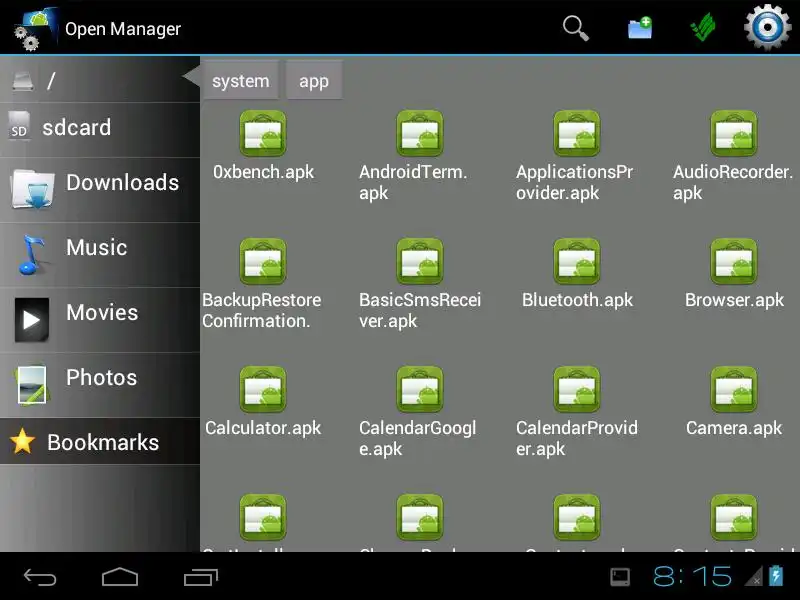Open the Photos sidebar folder
Viewport: 800px width, 600px height.
100,385
